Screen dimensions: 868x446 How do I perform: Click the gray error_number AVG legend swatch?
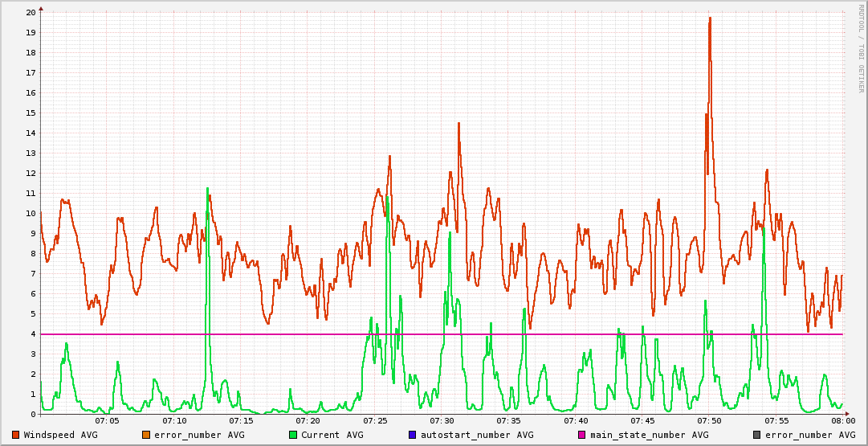756,435
